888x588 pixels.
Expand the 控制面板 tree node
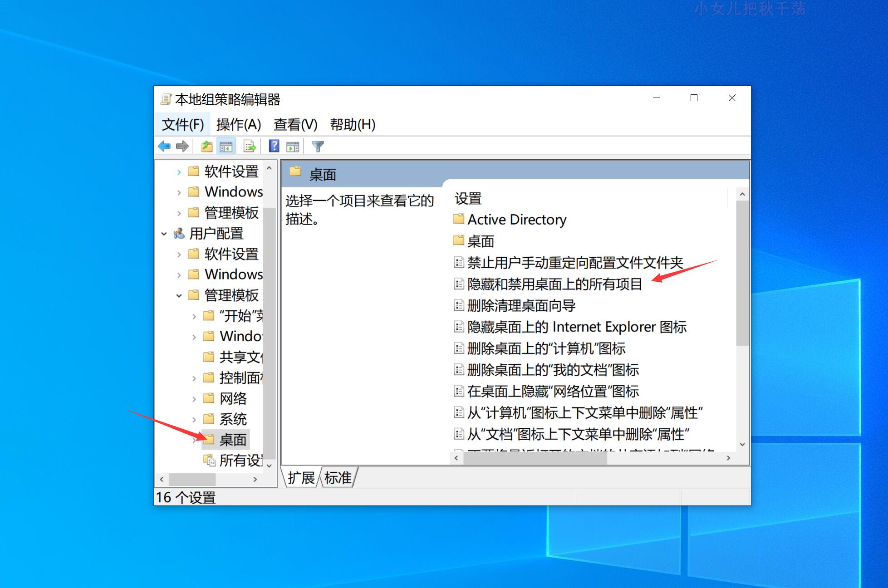[194, 378]
